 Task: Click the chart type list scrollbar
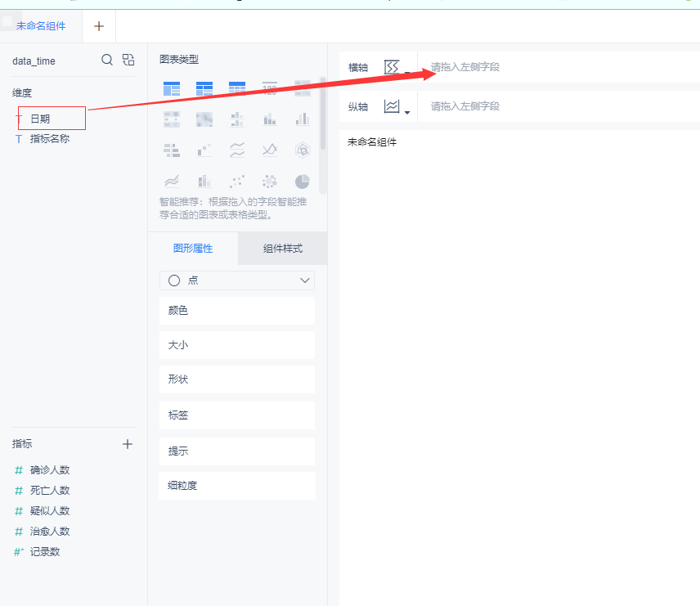click(x=323, y=114)
